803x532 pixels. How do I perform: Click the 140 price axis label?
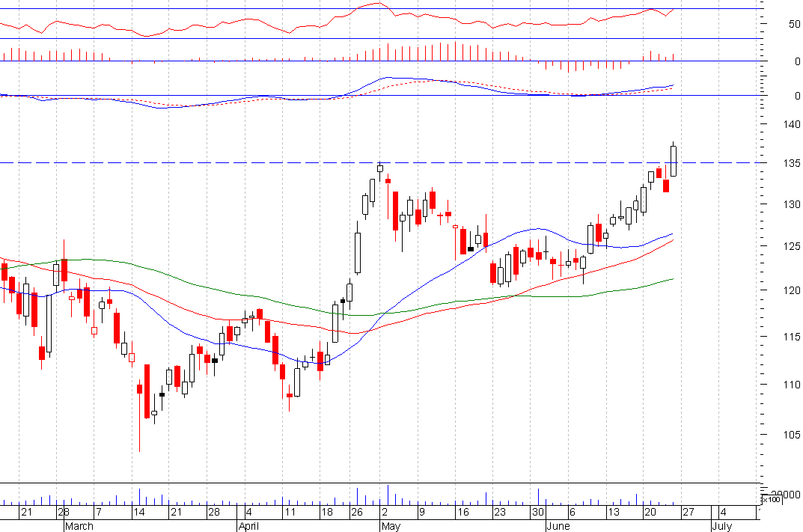[792, 124]
